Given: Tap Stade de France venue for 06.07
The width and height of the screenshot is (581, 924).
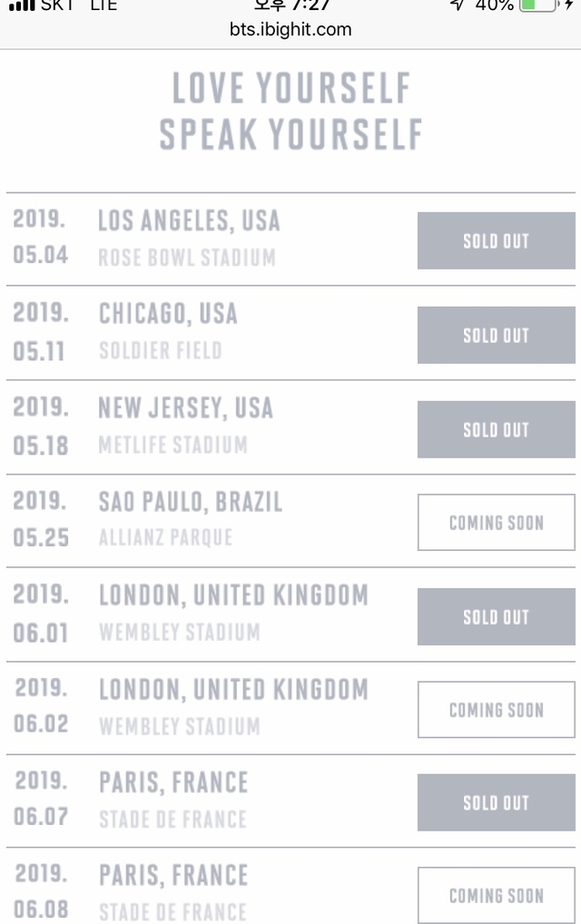Looking at the screenshot, I should pos(172,819).
